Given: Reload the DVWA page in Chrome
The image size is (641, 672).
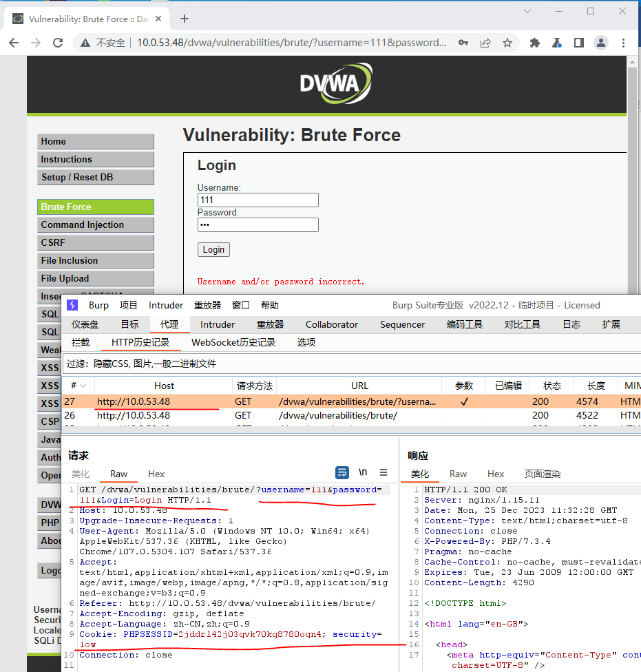Looking at the screenshot, I should click(x=58, y=43).
